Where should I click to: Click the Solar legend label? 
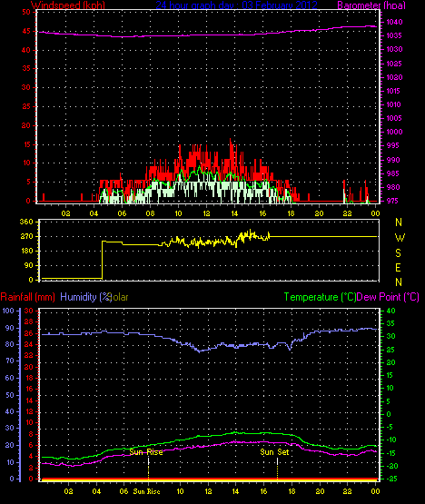(x=120, y=297)
